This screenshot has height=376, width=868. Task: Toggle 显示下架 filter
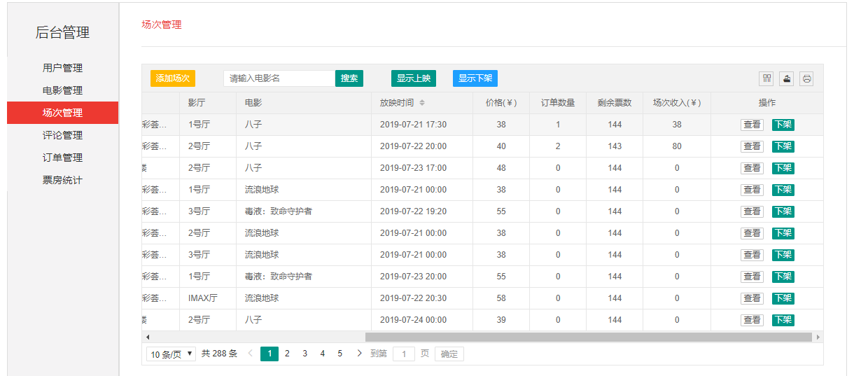[x=475, y=78]
